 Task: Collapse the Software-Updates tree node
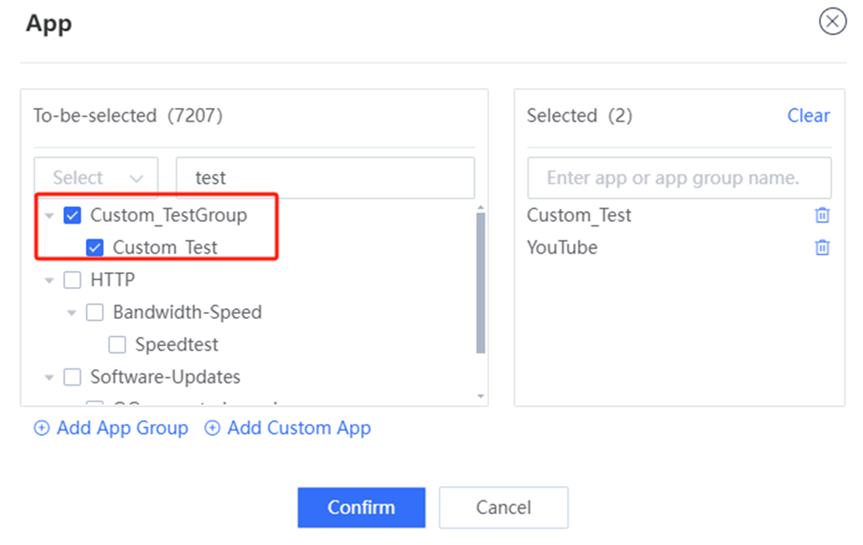coord(49,378)
